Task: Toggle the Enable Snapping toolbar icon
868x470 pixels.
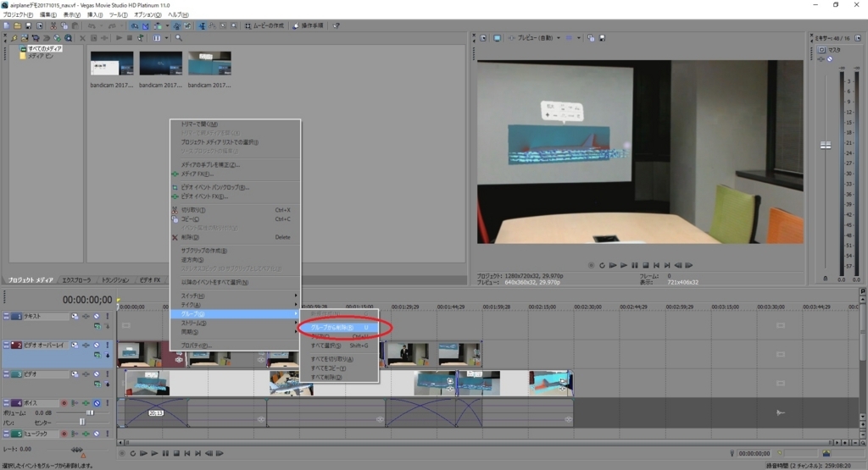Action: point(135,25)
